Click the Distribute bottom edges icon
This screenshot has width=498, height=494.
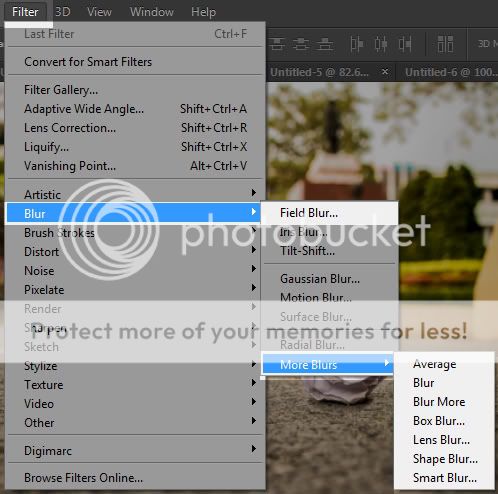(x=325, y=44)
